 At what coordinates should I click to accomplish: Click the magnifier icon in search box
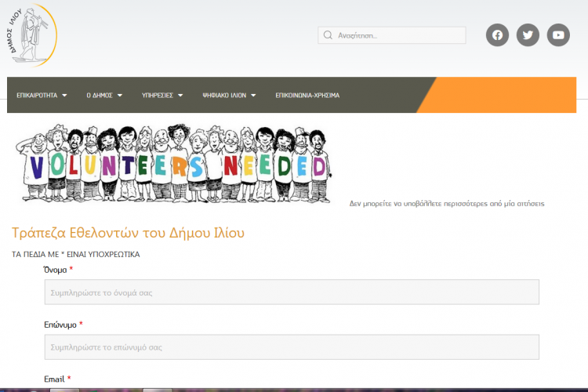tap(327, 35)
